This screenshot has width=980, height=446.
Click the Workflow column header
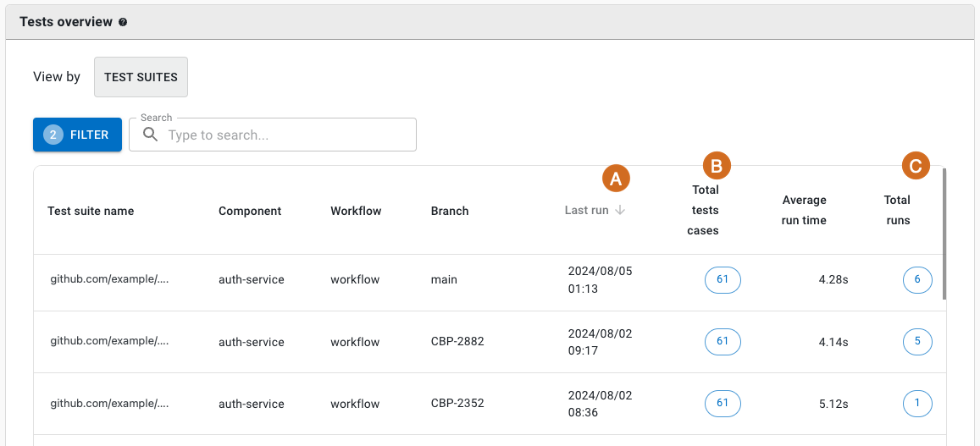coord(356,211)
